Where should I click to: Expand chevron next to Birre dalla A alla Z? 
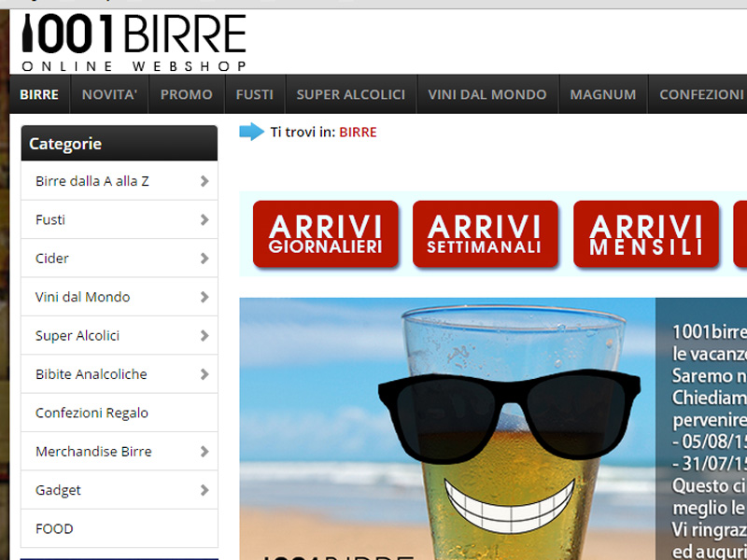tap(204, 181)
